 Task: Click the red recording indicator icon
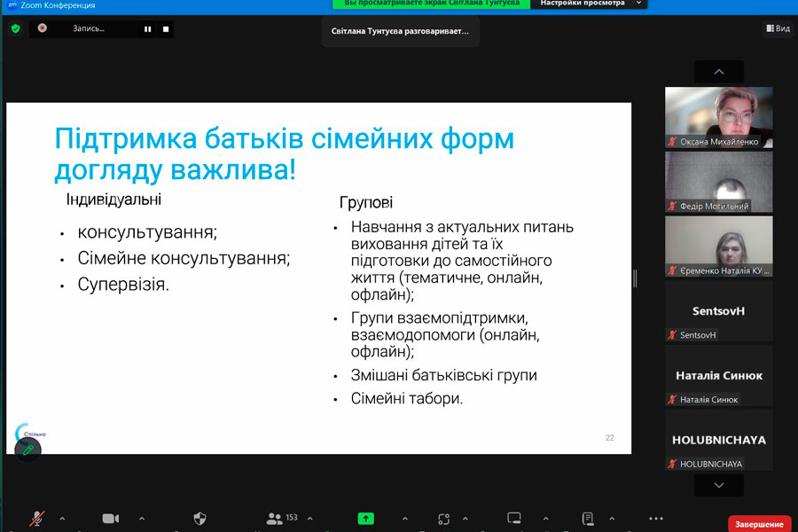point(43,28)
